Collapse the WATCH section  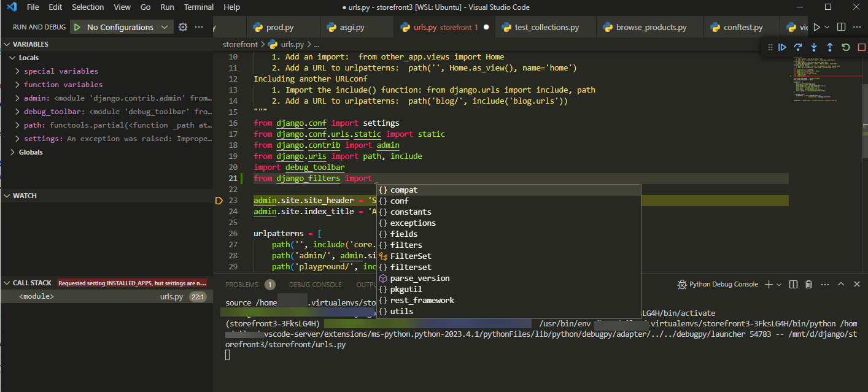tap(6, 196)
